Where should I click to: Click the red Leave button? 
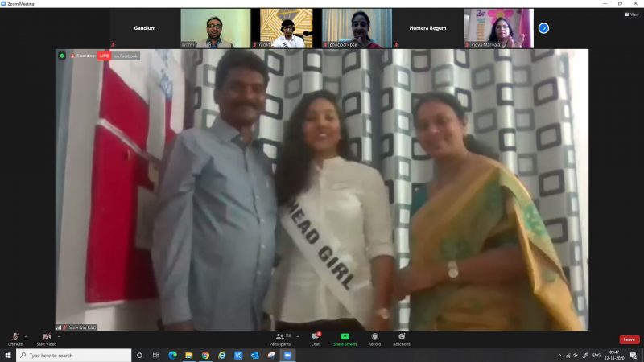pos(629,339)
